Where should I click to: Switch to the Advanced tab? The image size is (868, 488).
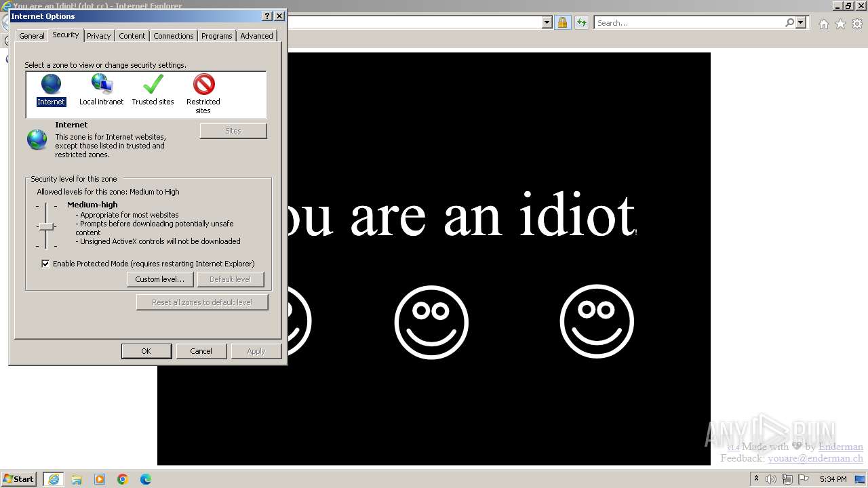(x=256, y=36)
